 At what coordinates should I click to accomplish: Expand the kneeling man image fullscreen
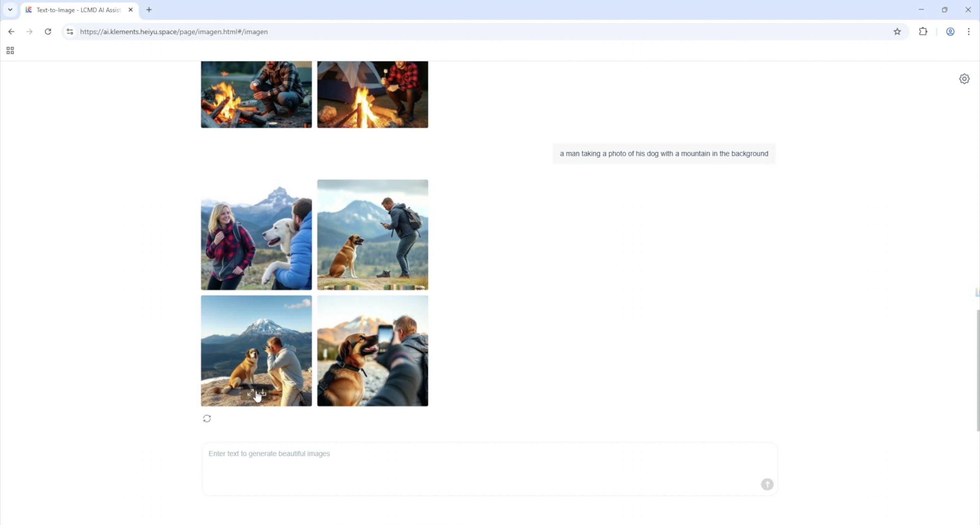click(250, 393)
